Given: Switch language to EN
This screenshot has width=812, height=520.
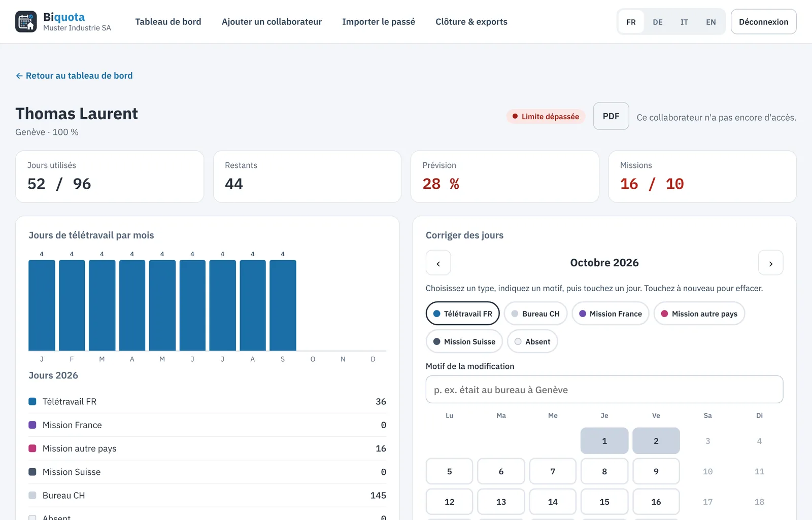Looking at the screenshot, I should pos(711,22).
